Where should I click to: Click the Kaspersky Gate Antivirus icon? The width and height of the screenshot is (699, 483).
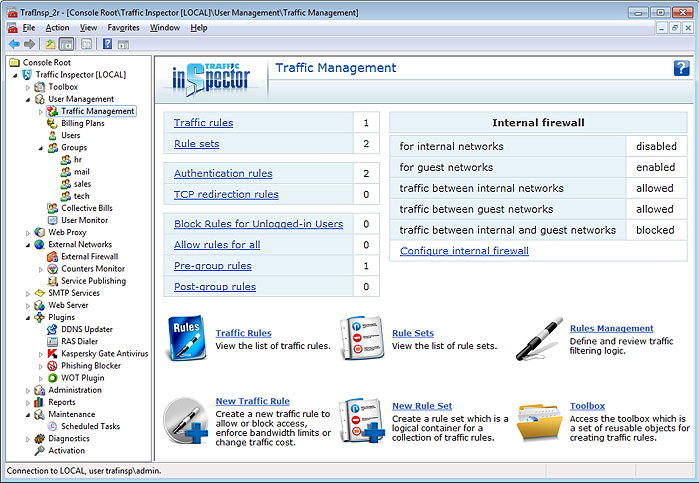click(53, 353)
